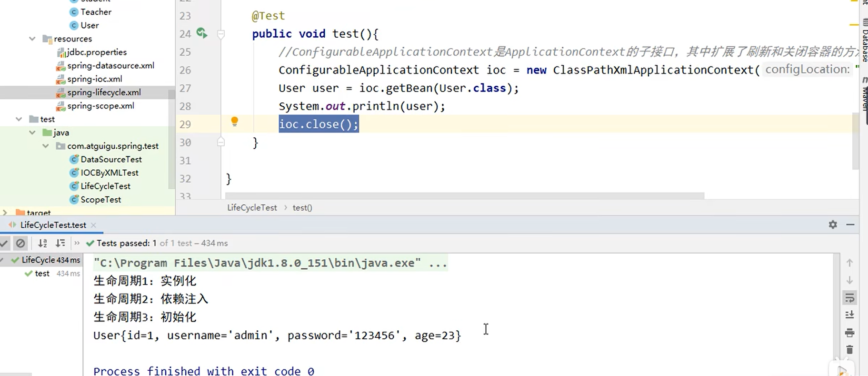This screenshot has height=376, width=868.
Task: Click the 生命周期3: 初始化 output line
Action: click(x=145, y=317)
